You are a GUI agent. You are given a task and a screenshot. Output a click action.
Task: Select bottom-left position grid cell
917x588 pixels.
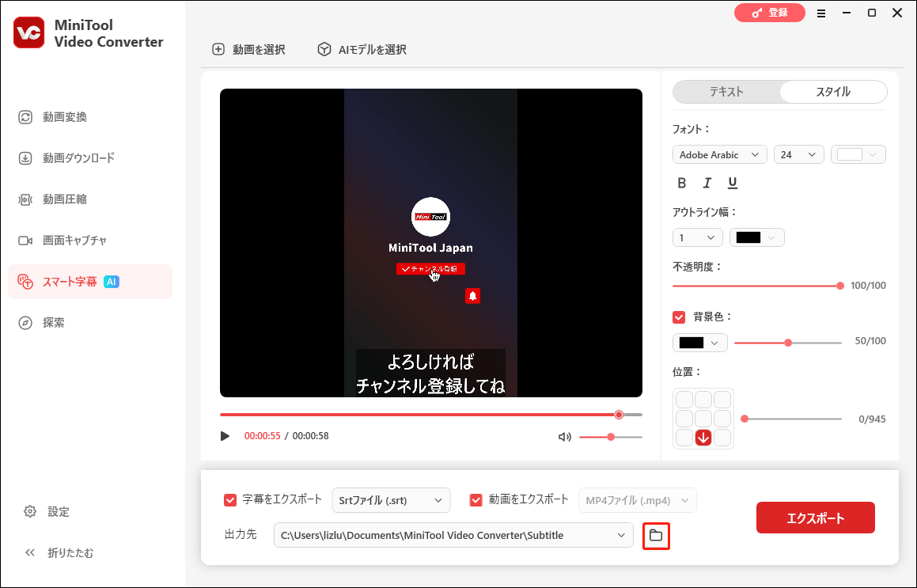(684, 438)
